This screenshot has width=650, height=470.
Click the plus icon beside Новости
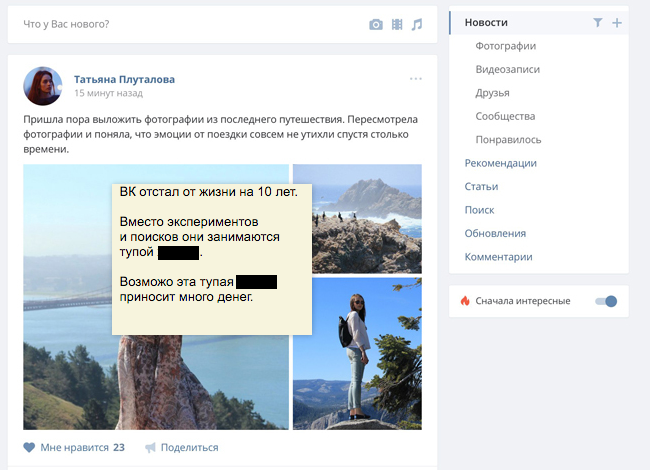point(616,22)
